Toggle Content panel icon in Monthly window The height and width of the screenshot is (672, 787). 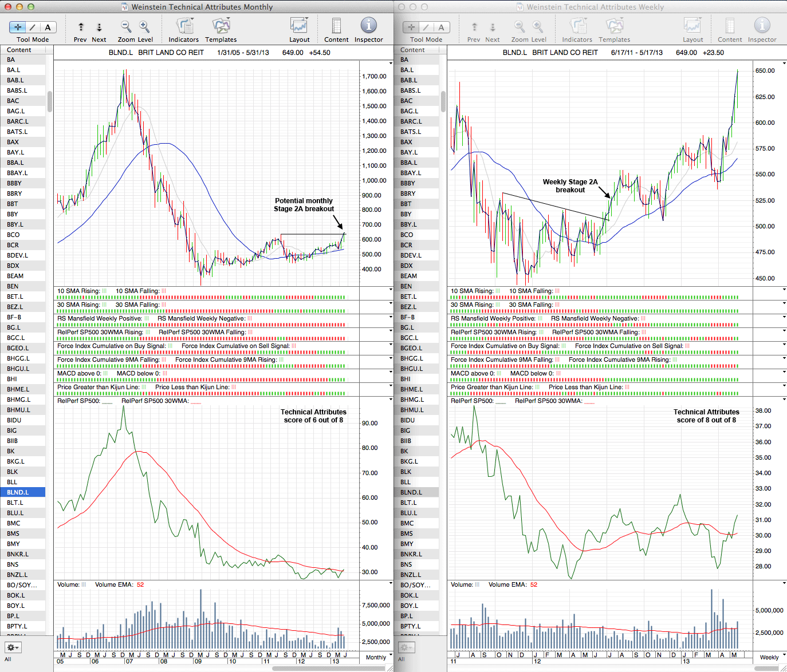tap(336, 26)
